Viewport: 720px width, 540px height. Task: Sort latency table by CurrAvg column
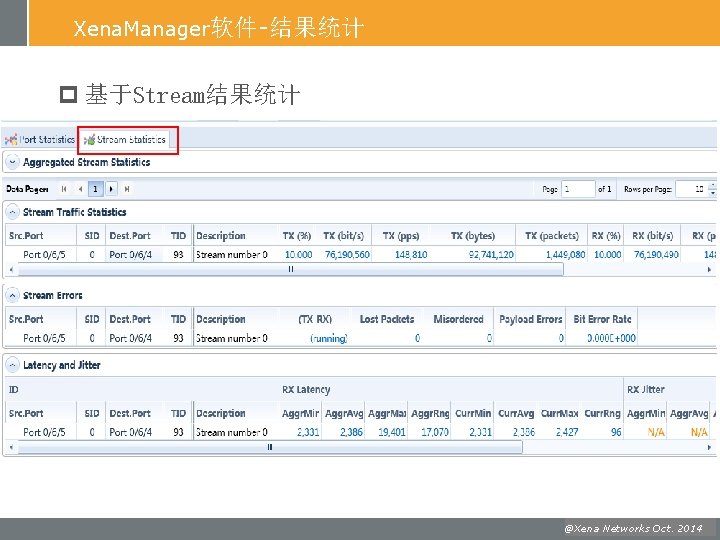click(516, 413)
